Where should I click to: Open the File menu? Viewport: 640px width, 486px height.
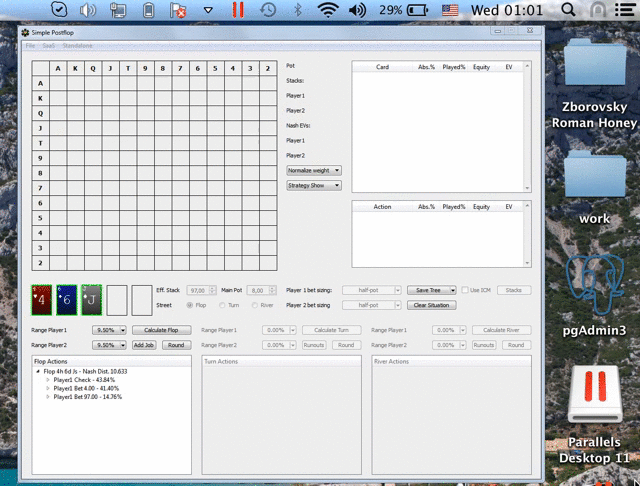tap(31, 46)
